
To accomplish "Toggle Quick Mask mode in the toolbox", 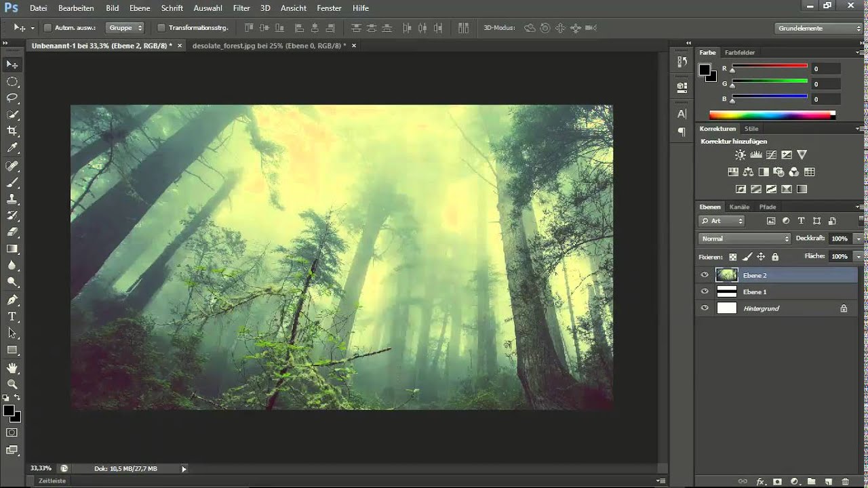I will [x=12, y=432].
